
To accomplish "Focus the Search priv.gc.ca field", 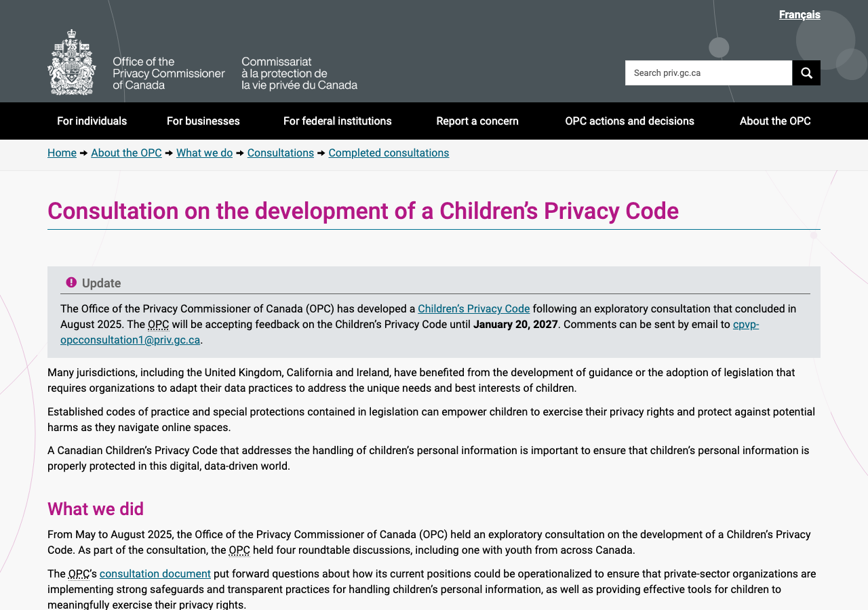I will [x=709, y=73].
